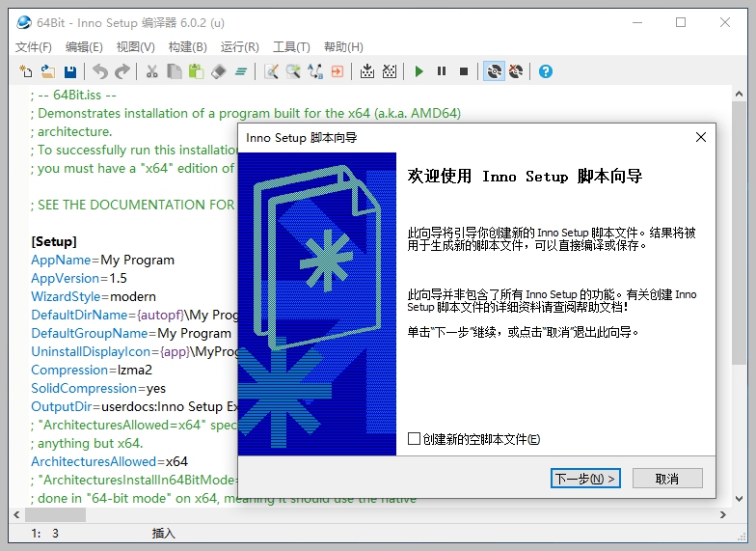Click the Compression=lzma2 line
Viewport: 756px width, 551px height.
[x=92, y=370]
